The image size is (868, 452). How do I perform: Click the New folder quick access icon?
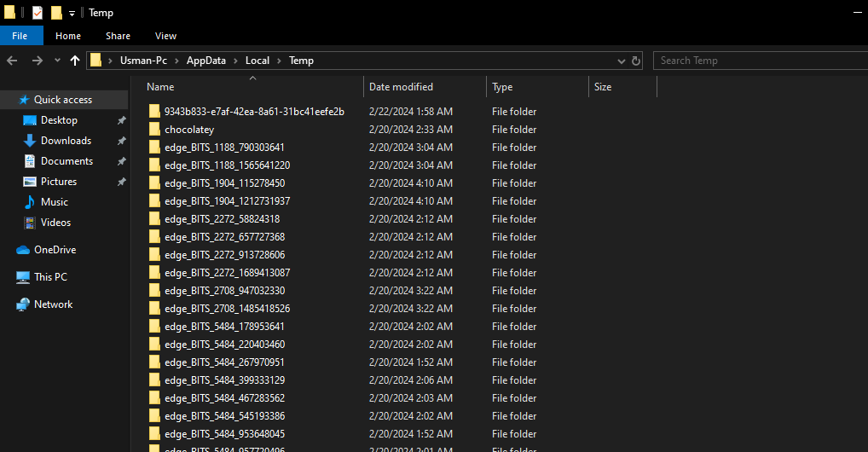click(x=56, y=13)
